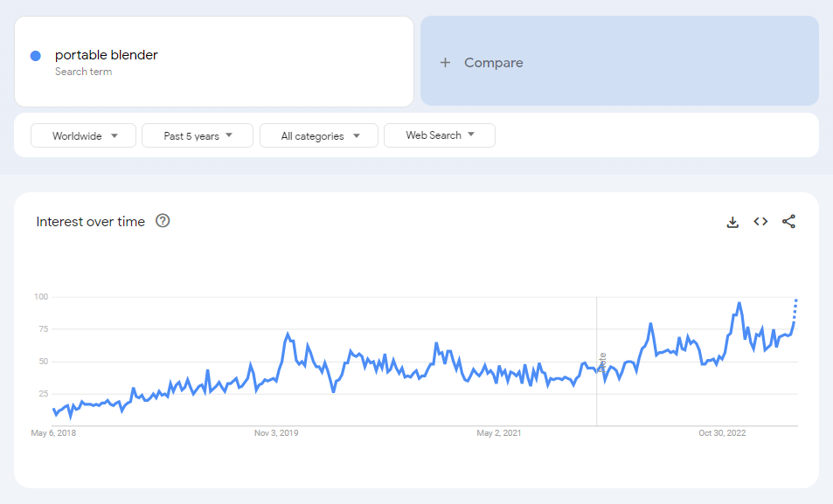Image resolution: width=833 pixels, height=504 pixels.
Task: Share the interest over time chart
Action: pyautogui.click(x=788, y=222)
